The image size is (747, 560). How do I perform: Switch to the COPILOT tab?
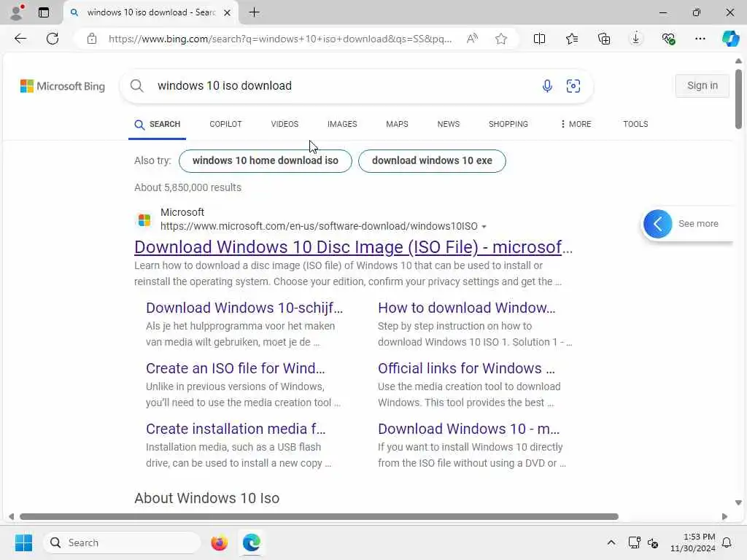(226, 124)
